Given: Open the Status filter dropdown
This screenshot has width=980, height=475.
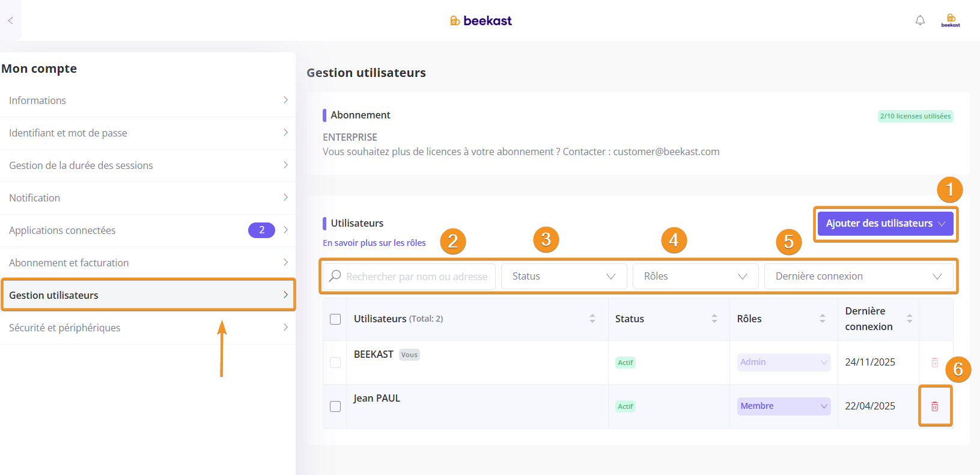Looking at the screenshot, I should tap(564, 277).
